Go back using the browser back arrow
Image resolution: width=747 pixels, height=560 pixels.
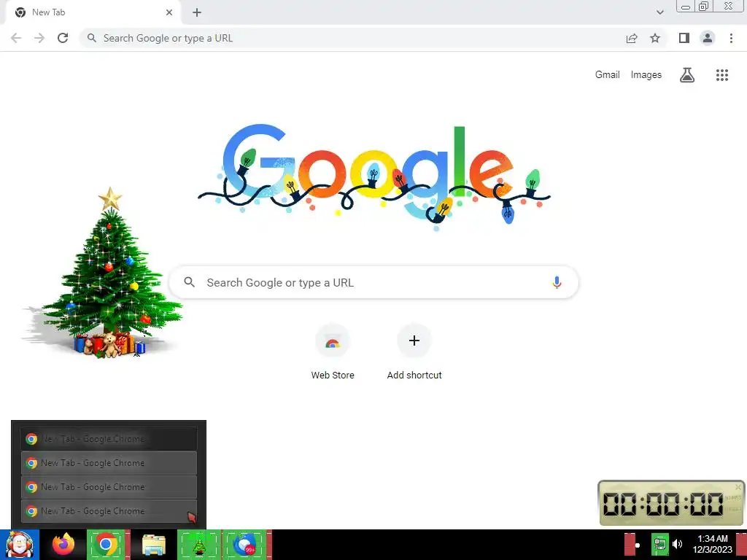click(x=16, y=38)
